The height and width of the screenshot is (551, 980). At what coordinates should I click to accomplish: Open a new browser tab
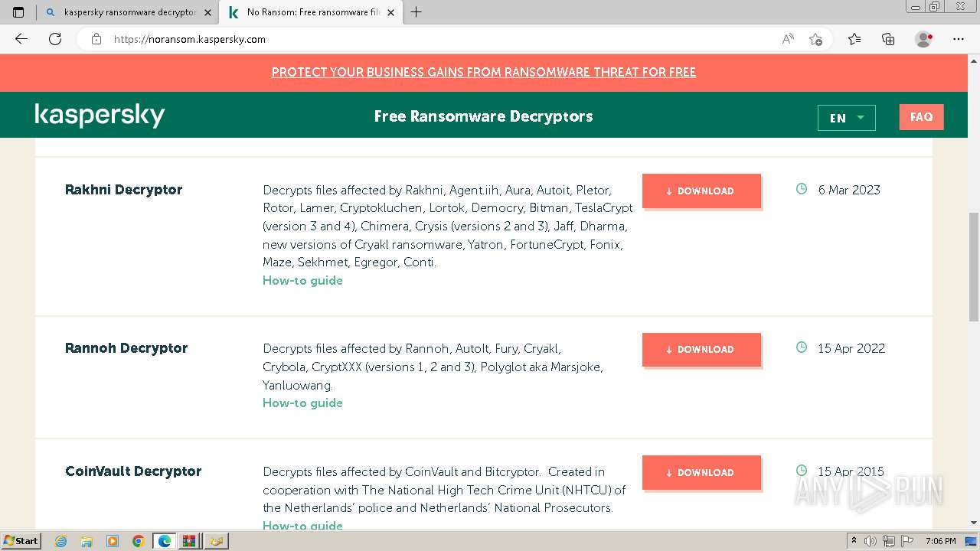(x=416, y=12)
